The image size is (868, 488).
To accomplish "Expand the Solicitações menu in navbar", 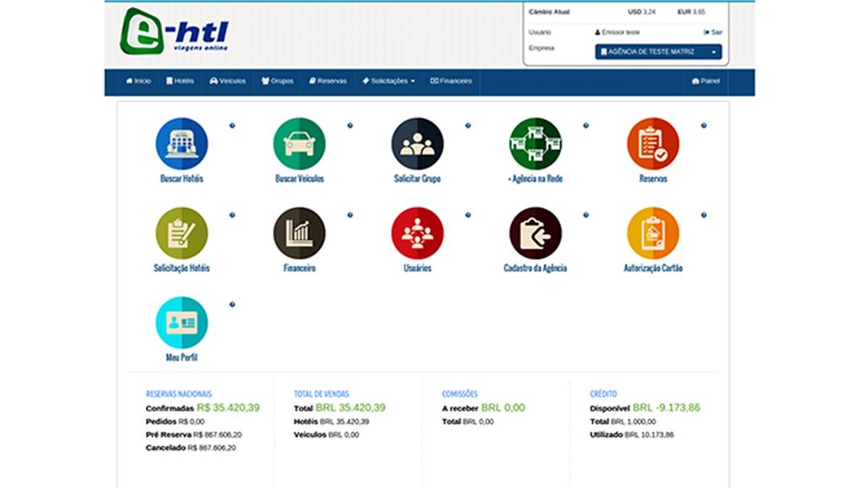I will click(388, 81).
